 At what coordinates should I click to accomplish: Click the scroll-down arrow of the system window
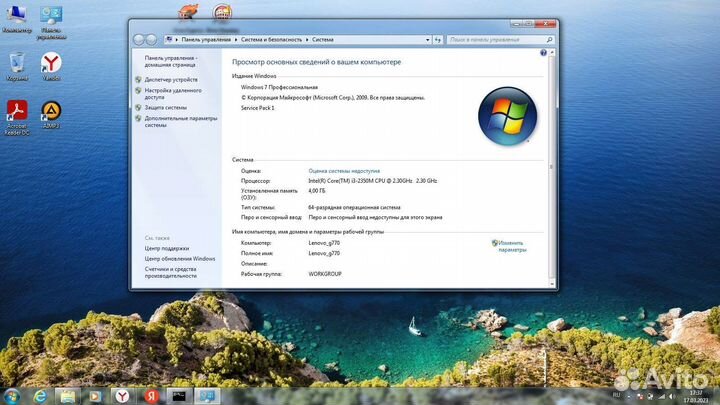coord(552,284)
